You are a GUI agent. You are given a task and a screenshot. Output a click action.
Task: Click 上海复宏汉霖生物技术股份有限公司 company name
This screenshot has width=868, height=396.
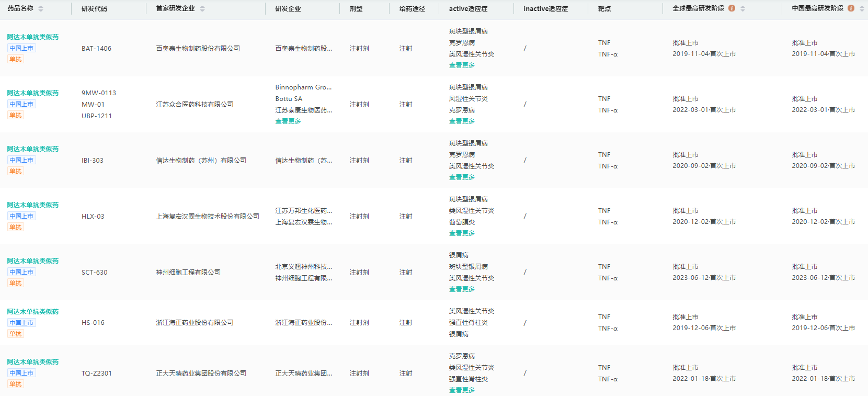pyautogui.click(x=208, y=217)
